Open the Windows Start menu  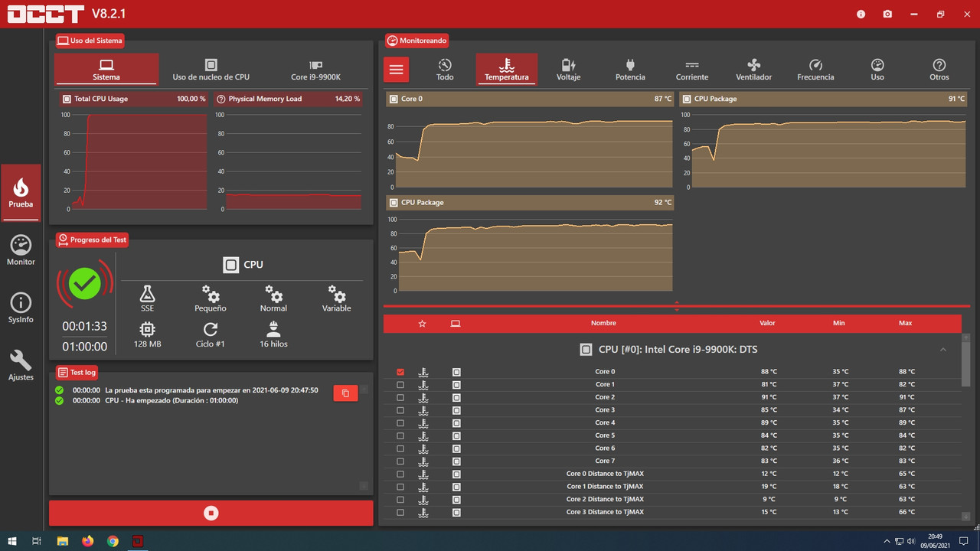pos(12,541)
